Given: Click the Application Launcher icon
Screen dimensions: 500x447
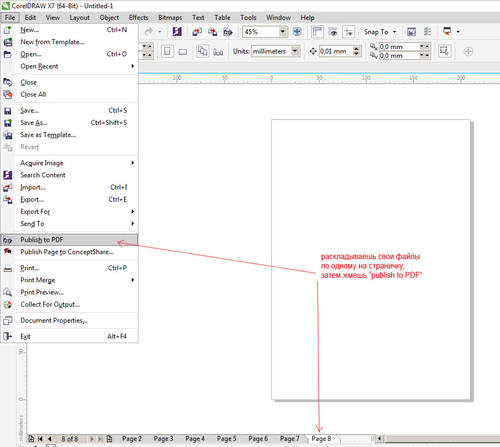Looking at the screenshot, I should 447,32.
